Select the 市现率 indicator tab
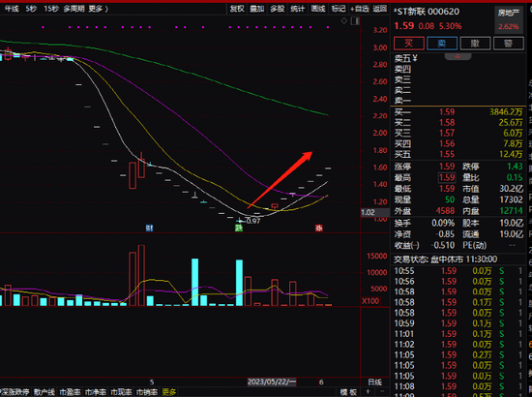Viewport: 532px width, 397px height. 121,392
